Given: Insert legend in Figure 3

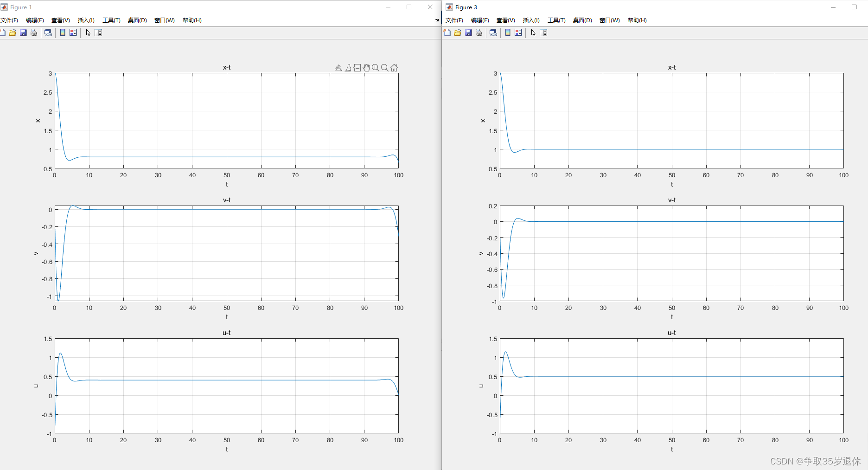Looking at the screenshot, I should [518, 32].
